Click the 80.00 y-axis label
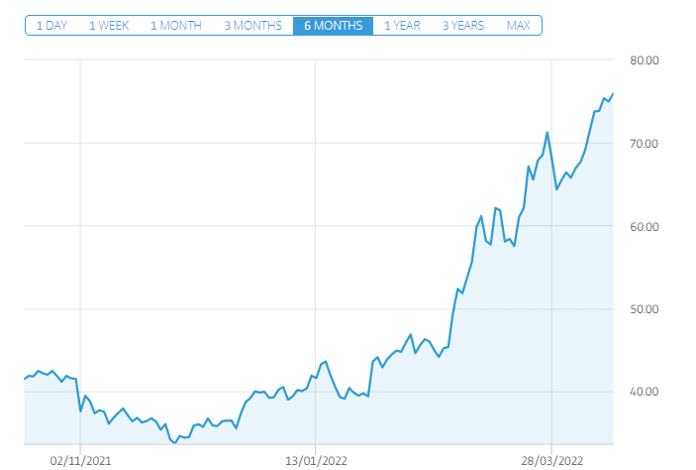Image resolution: width=696 pixels, height=470 pixels. tap(645, 61)
